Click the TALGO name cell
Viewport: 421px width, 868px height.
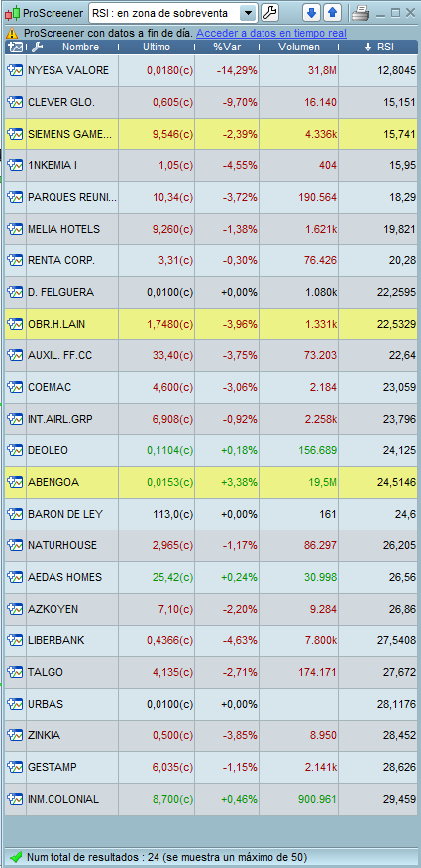[72, 672]
